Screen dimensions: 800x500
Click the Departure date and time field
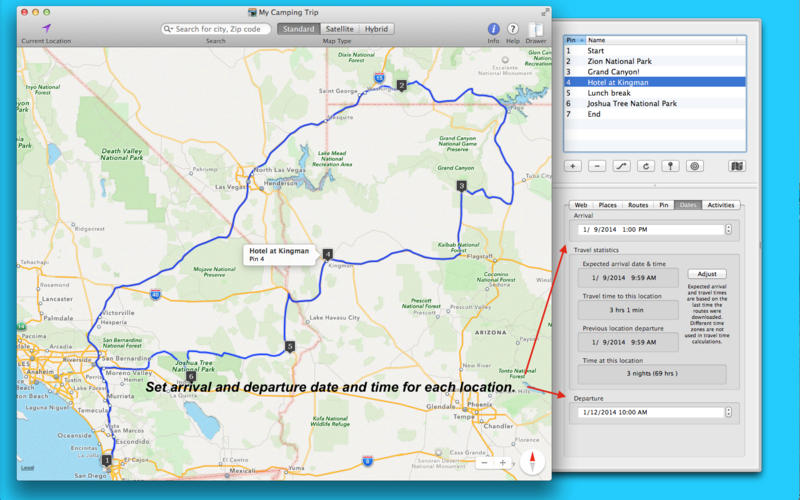click(651, 412)
